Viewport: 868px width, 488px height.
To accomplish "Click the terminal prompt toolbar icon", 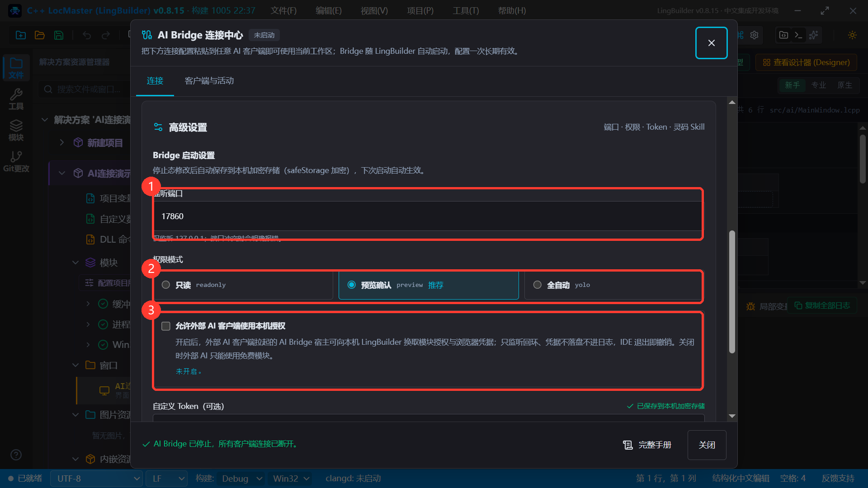I will point(799,35).
